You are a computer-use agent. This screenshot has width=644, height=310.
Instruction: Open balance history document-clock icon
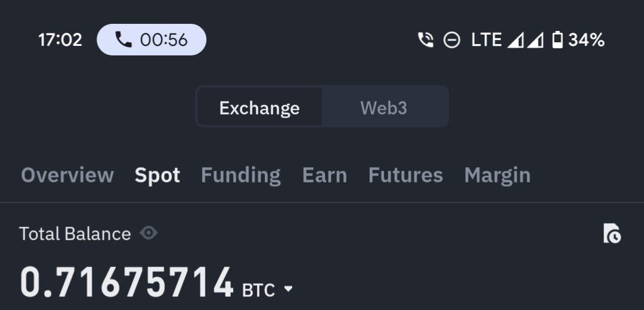point(612,233)
